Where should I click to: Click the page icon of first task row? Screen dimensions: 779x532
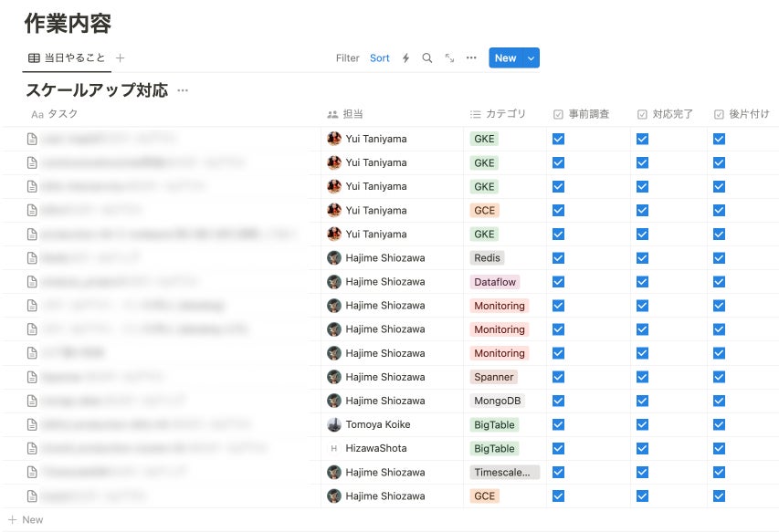click(33, 140)
